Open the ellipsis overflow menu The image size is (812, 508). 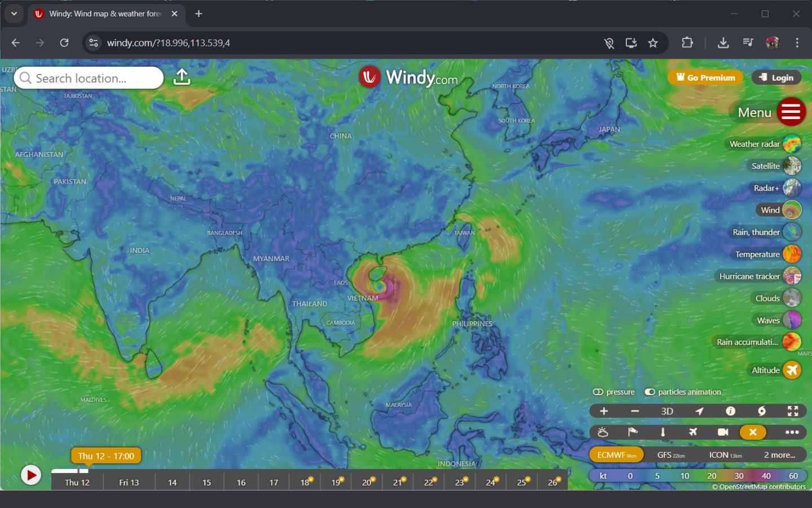click(x=791, y=432)
